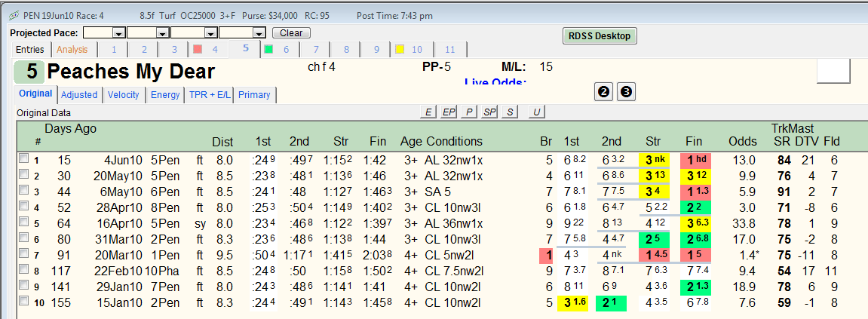The height and width of the screenshot is (319, 868).
Task: Open the first Projected Pace dropdown
Action: 118,32
